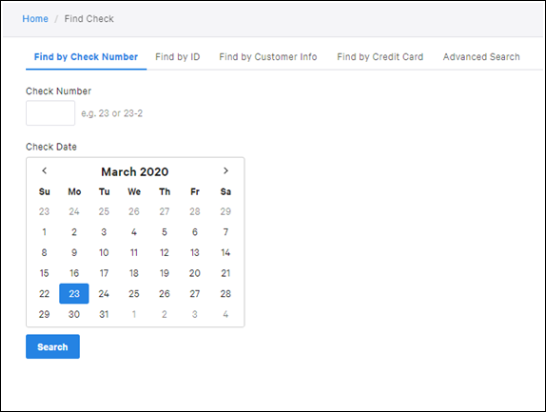
Task: Go to previous month in calendar
Action: (x=44, y=171)
